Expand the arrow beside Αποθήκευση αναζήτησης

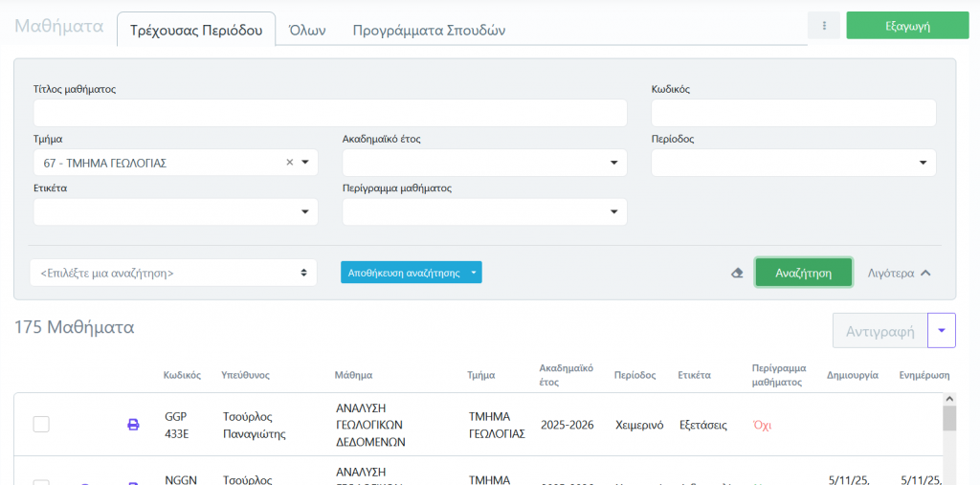(473, 273)
